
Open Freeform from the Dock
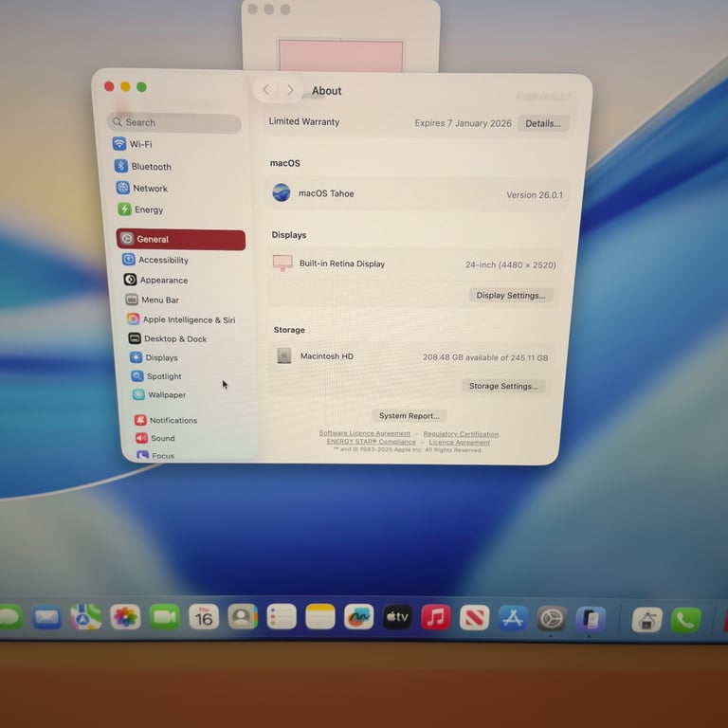pos(359,617)
